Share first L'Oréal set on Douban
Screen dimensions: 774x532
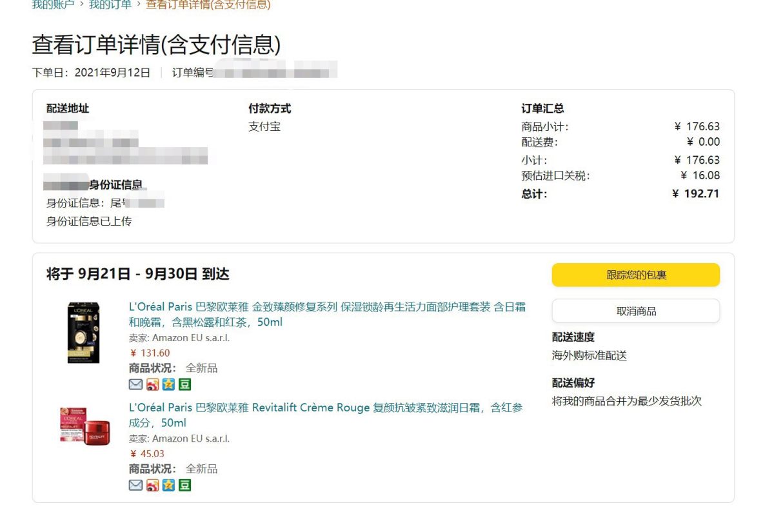tap(185, 384)
